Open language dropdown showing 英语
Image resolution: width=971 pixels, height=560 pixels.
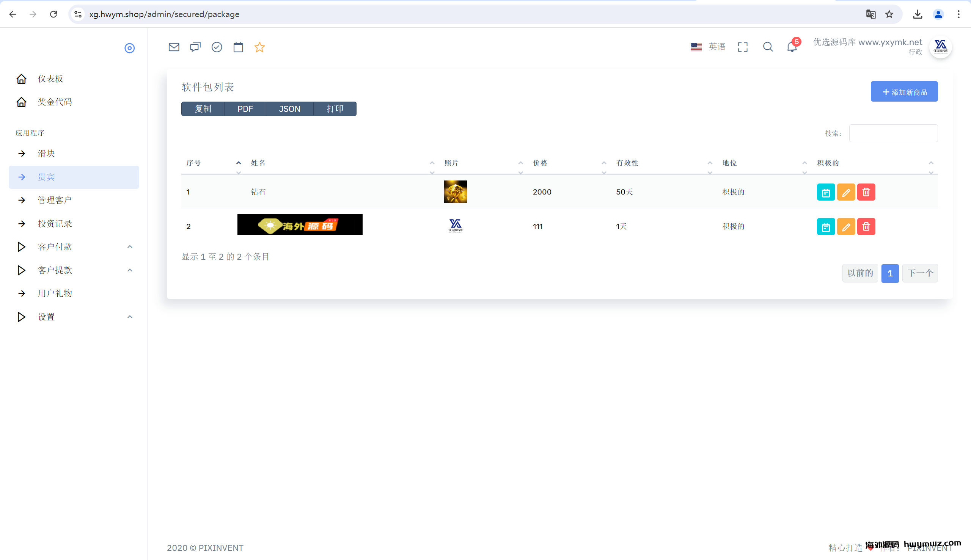click(x=708, y=47)
